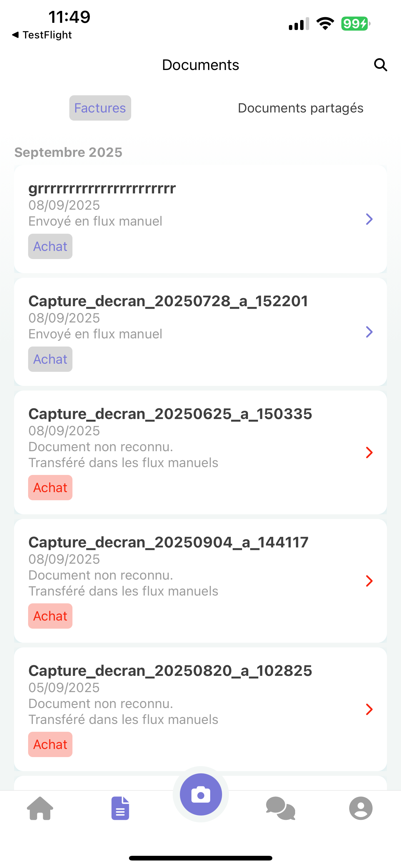Open the chat bubbles icon

(x=280, y=808)
